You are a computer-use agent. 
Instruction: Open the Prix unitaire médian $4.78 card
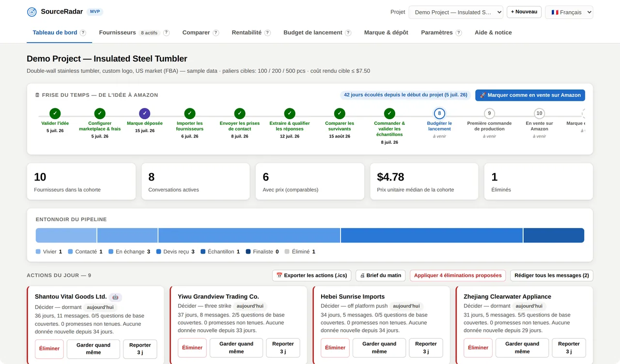pos(424,182)
